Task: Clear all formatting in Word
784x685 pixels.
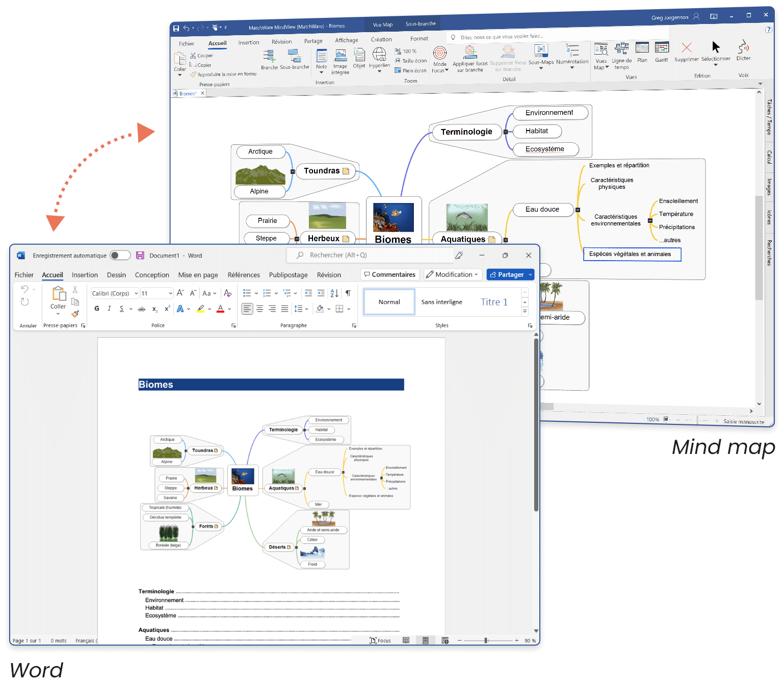Action: coord(228,293)
